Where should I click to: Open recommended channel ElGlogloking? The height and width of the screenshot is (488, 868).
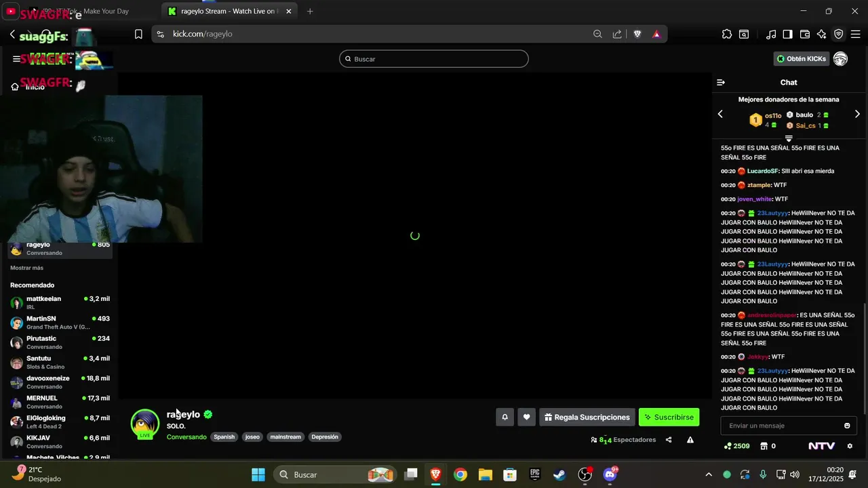click(60, 422)
